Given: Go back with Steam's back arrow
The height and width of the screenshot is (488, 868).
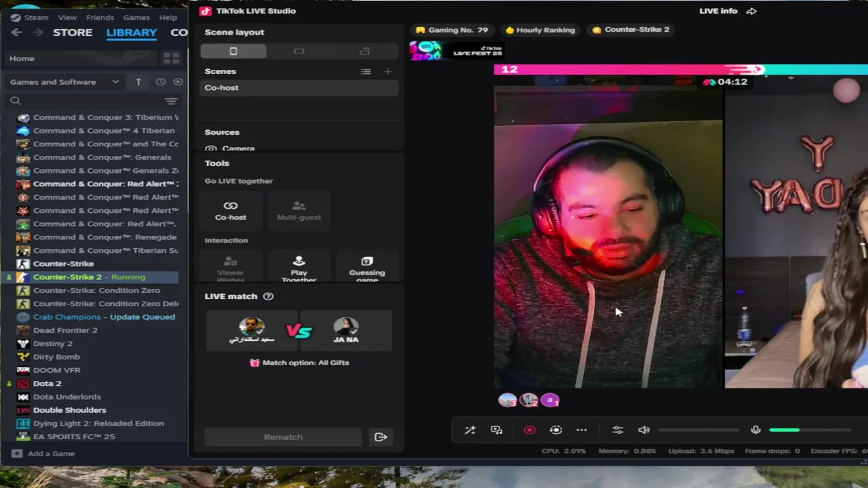Looking at the screenshot, I should pos(16,33).
